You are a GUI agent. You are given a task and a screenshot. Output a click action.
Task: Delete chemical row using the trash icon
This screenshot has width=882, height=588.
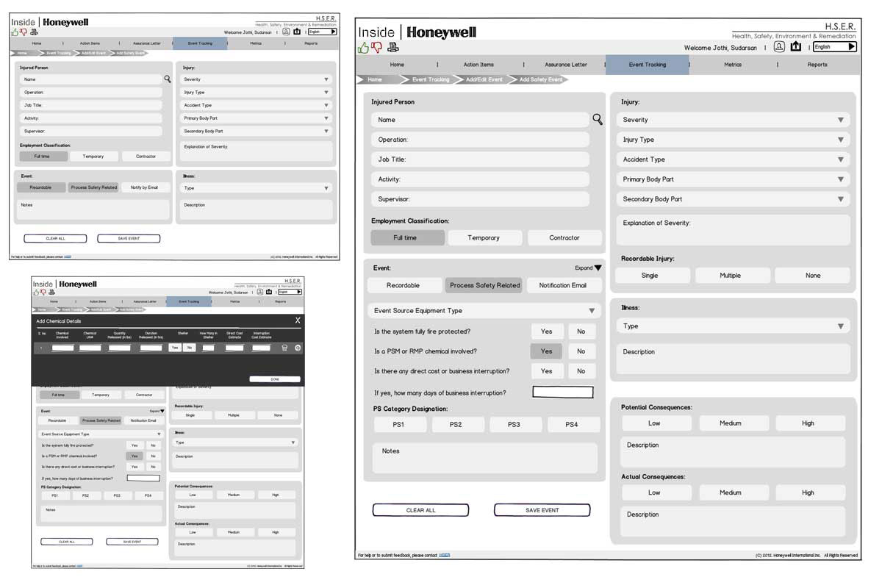click(284, 348)
